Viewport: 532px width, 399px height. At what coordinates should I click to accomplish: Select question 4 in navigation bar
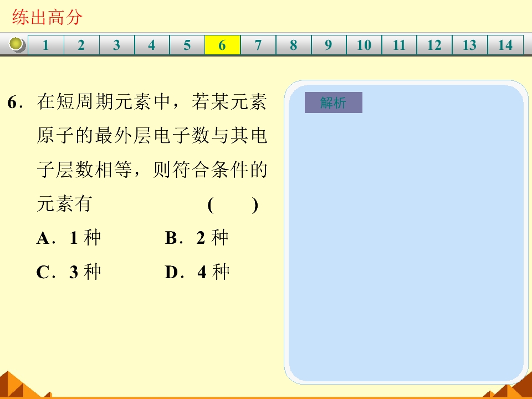point(152,45)
